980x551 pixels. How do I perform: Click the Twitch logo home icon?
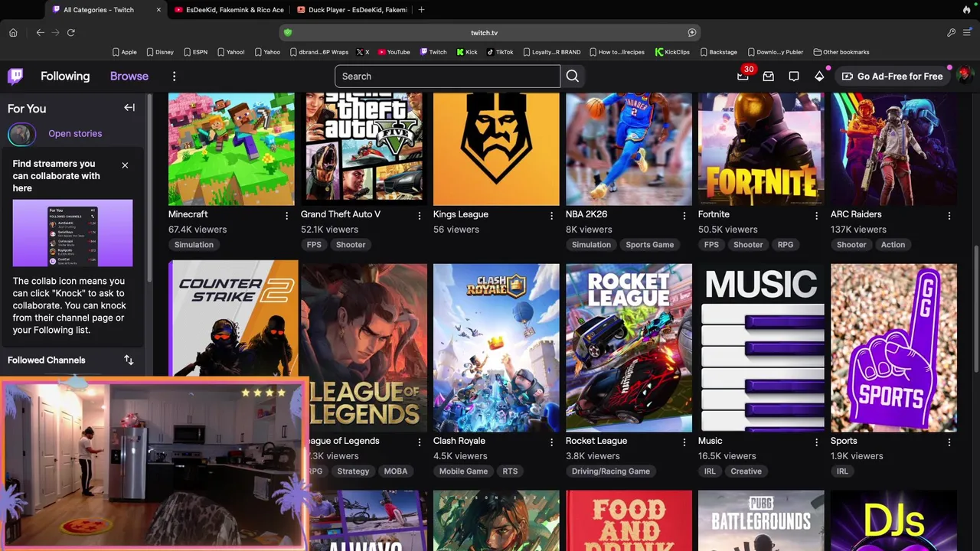tap(15, 76)
